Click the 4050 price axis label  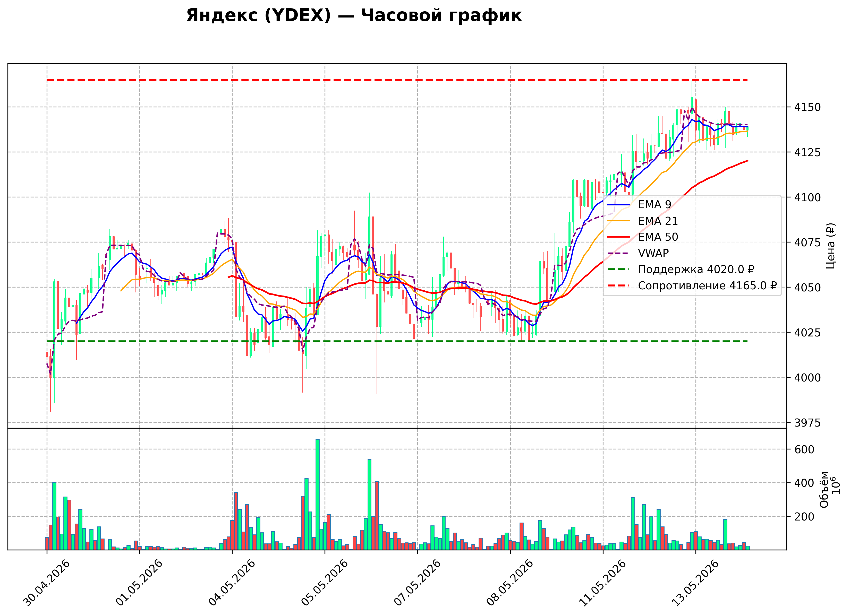pyautogui.click(x=808, y=288)
